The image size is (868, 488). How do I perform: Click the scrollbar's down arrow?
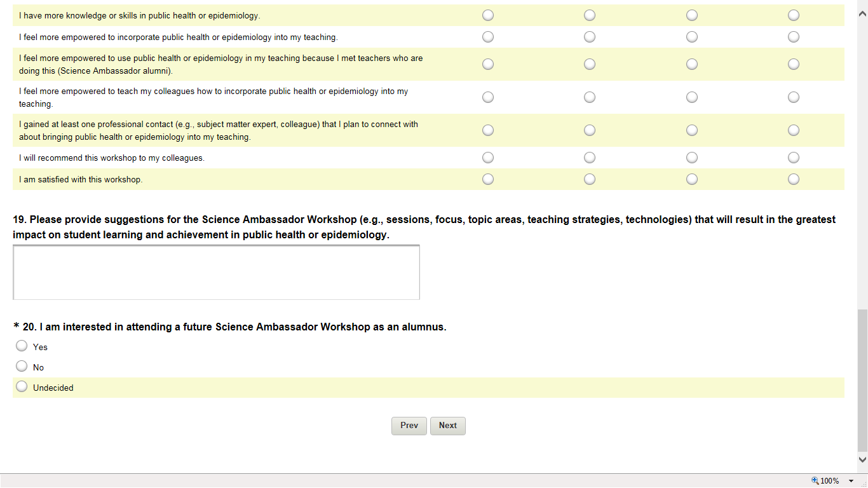[862, 459]
